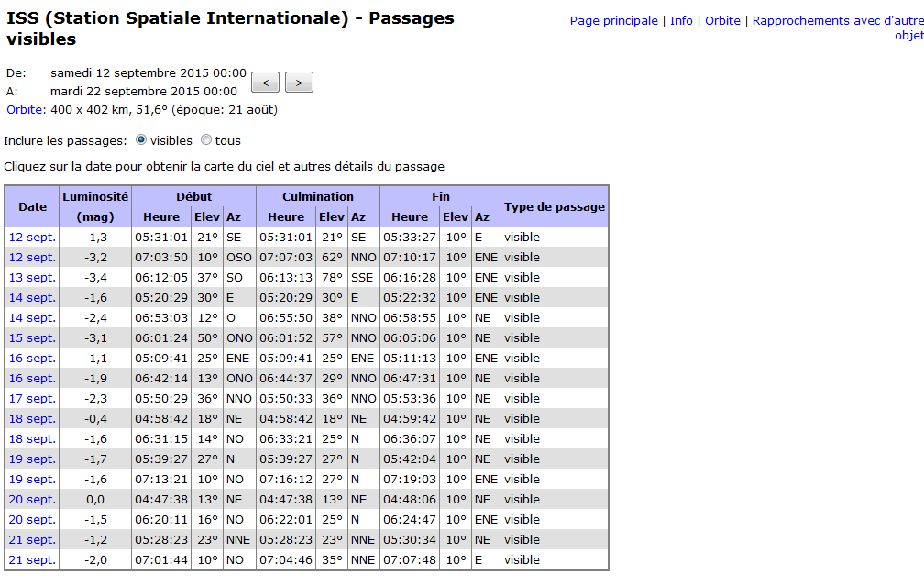Click the blue Orbite: label link
The height and width of the screenshot is (586, 924).
(x=26, y=110)
